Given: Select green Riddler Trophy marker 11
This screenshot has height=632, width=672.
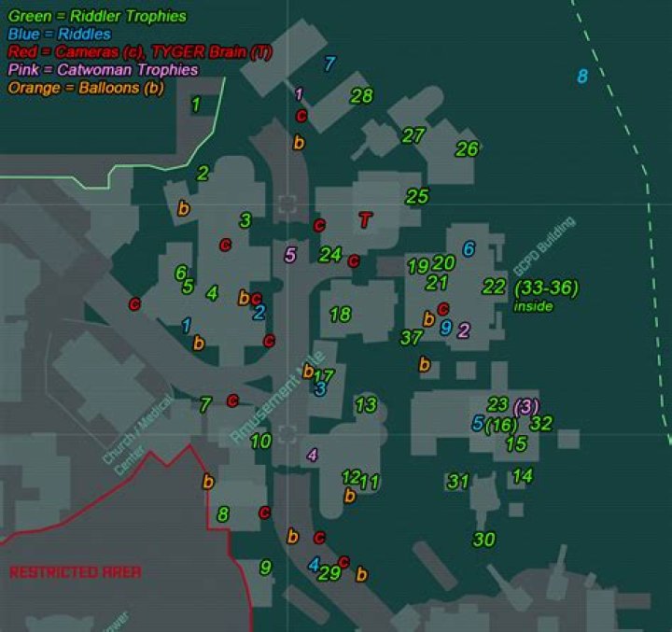Looking at the screenshot, I should click(x=370, y=483).
